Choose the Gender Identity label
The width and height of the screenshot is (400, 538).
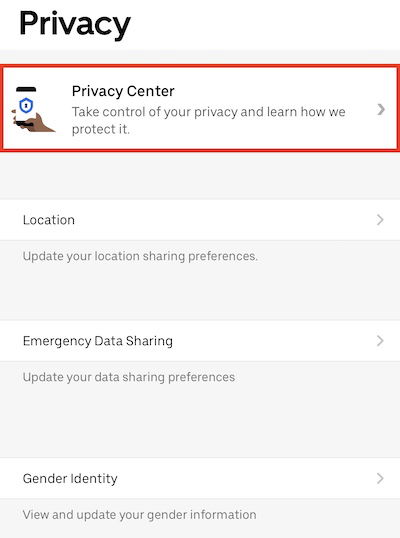click(x=70, y=478)
